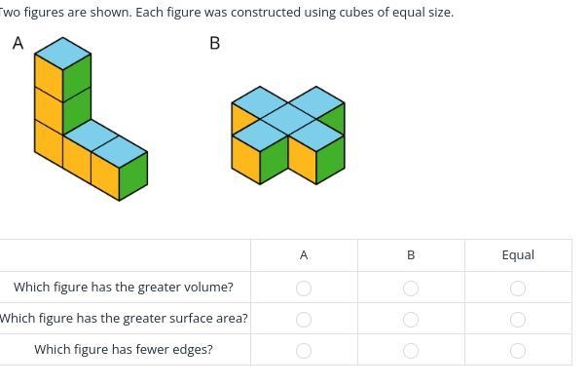The image size is (588, 385).
Task: Mark Equal for fewer edges
Action: (x=518, y=351)
